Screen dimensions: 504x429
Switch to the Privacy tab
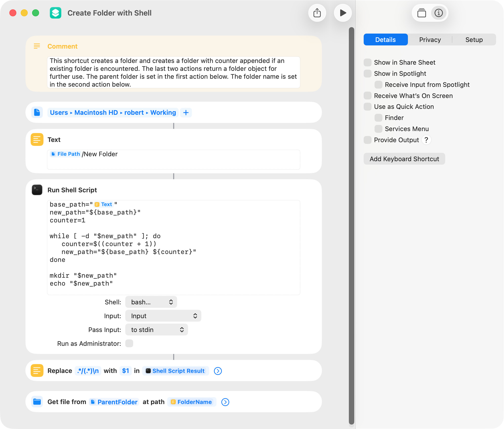click(x=430, y=39)
